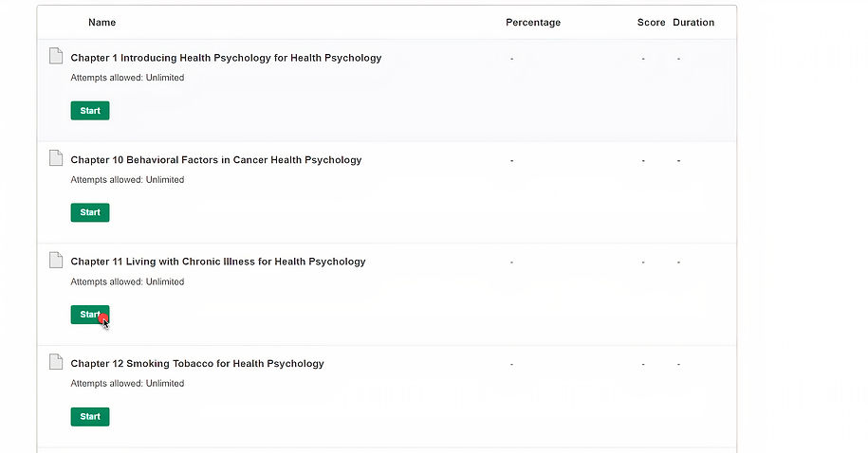Open the Chapter 12 Smoking Tobacco title
This screenshot has width=868, height=453.
tap(197, 363)
